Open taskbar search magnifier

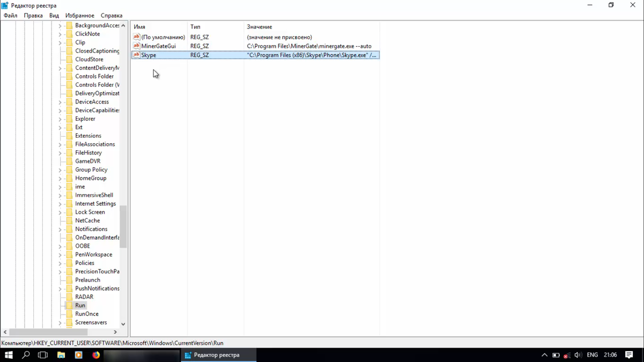(x=26, y=355)
